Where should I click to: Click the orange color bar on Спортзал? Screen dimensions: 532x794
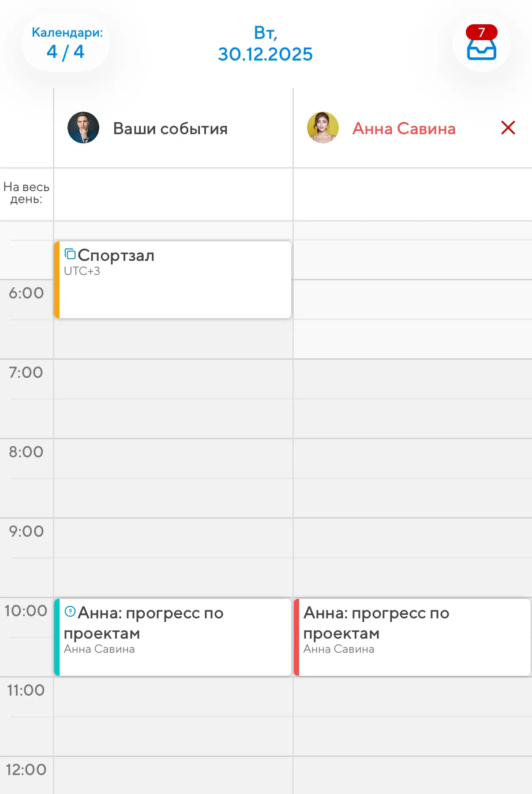tap(57, 280)
